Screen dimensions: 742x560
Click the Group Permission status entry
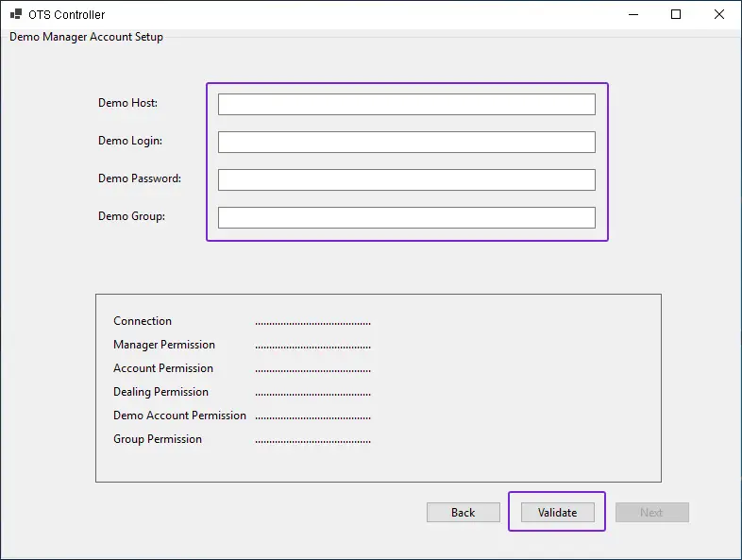(x=158, y=439)
